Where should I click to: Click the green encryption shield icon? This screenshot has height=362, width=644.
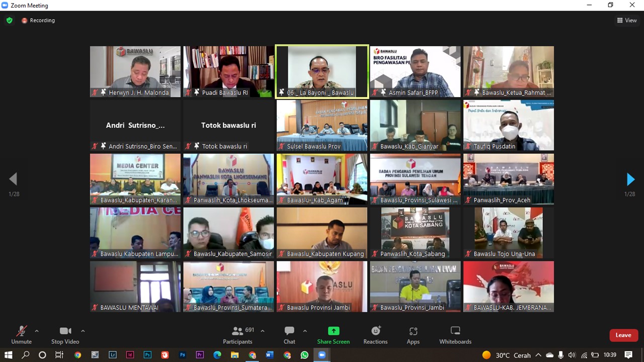pyautogui.click(x=9, y=21)
